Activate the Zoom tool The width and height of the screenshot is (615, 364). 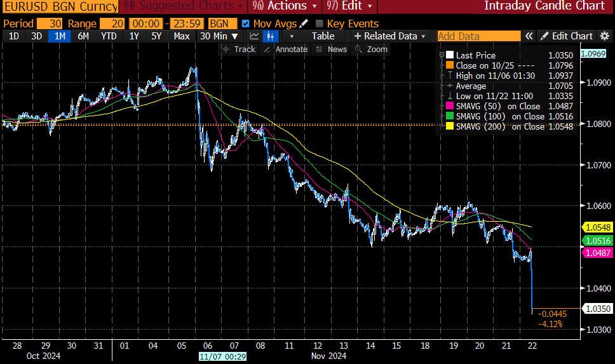pyautogui.click(x=371, y=50)
